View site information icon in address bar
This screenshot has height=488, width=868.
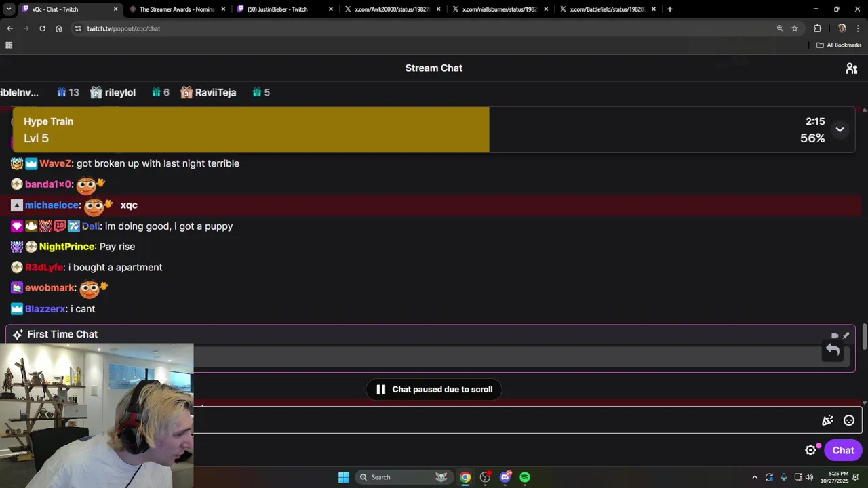[x=78, y=28]
